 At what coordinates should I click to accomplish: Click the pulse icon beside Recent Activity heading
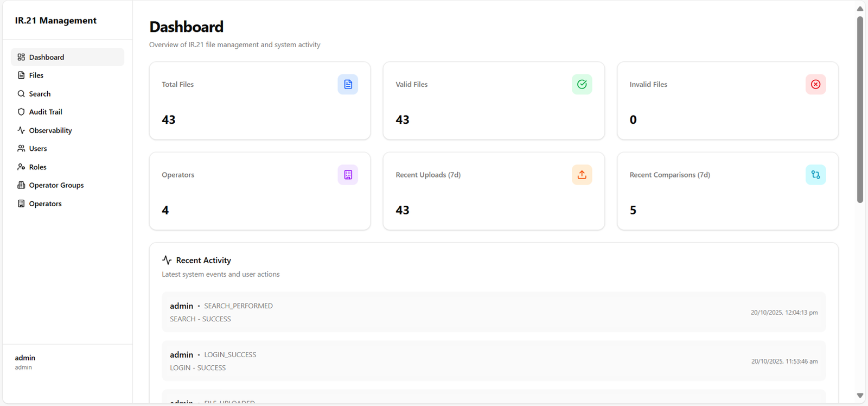coord(167,261)
